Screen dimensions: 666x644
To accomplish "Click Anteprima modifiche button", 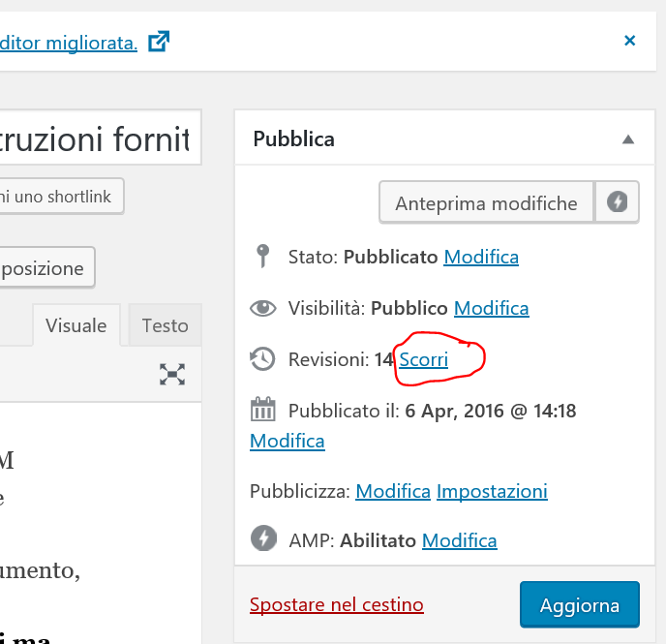I will (486, 203).
